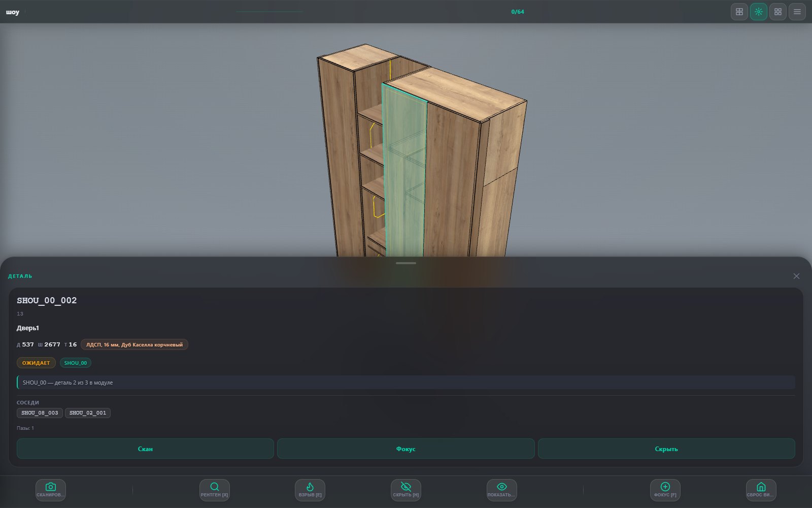The width and height of the screenshot is (812, 508).
Task: Click the Ожидает status badge
Action: click(36, 363)
